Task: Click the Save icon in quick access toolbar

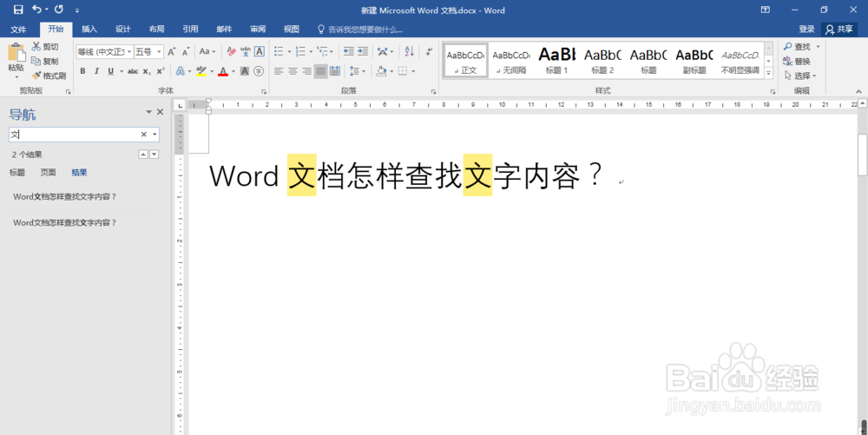Action: pyautogui.click(x=18, y=10)
